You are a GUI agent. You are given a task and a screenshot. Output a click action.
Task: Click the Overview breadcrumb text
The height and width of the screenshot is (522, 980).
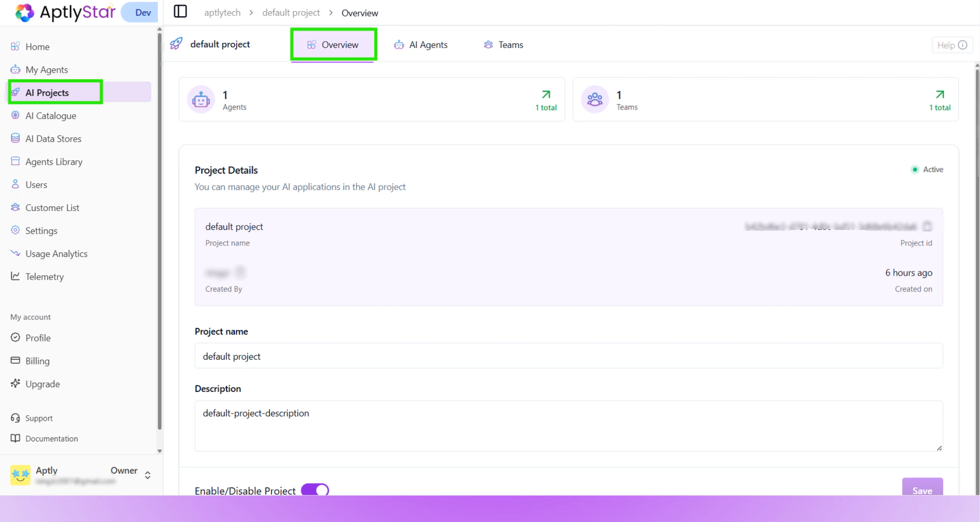(x=360, y=13)
